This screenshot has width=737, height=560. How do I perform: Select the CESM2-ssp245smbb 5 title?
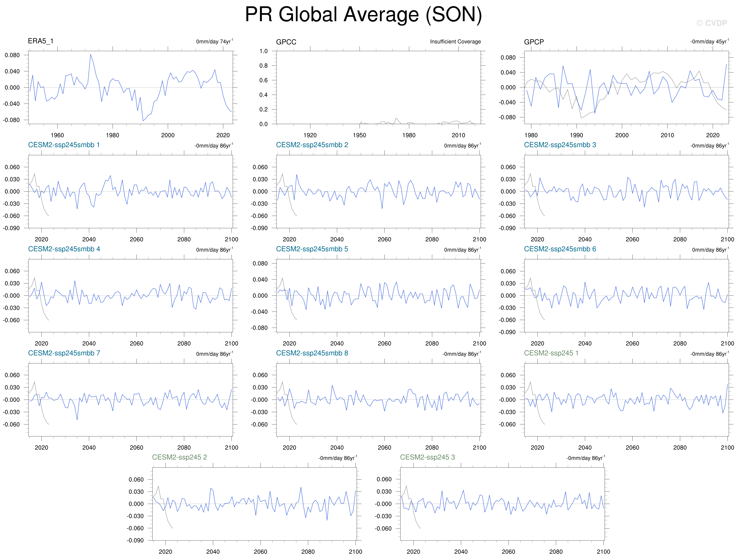click(312, 249)
